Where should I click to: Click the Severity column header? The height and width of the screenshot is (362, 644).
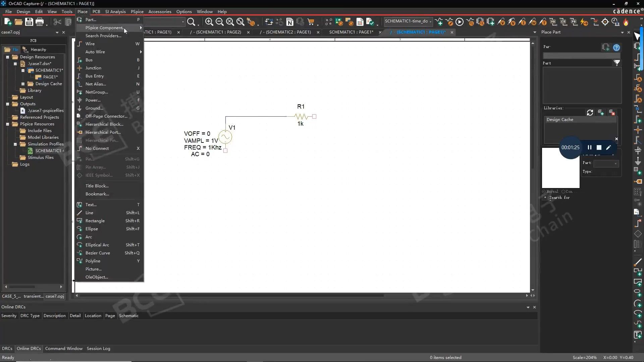9,316
